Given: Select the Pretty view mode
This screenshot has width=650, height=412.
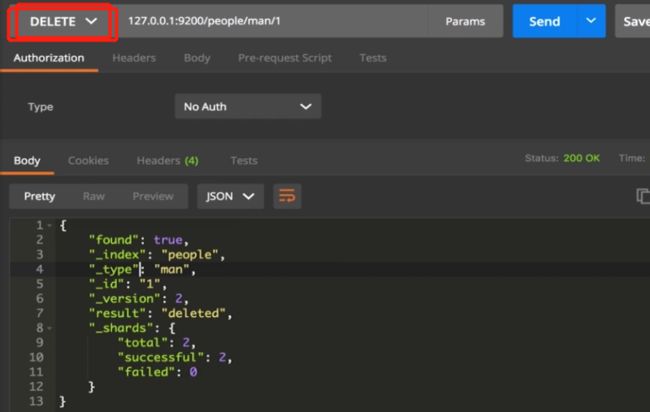Looking at the screenshot, I should pos(39,196).
